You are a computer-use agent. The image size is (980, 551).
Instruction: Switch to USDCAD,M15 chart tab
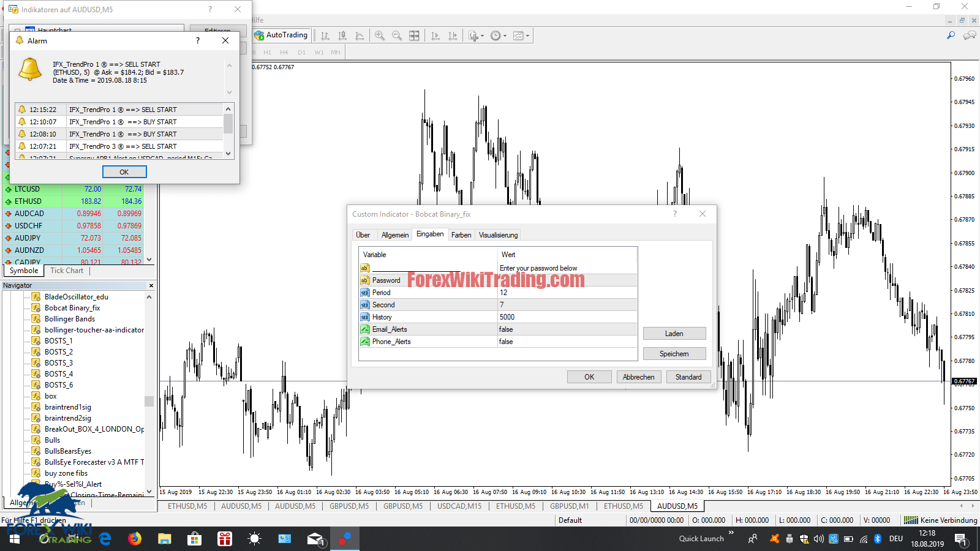point(459,506)
